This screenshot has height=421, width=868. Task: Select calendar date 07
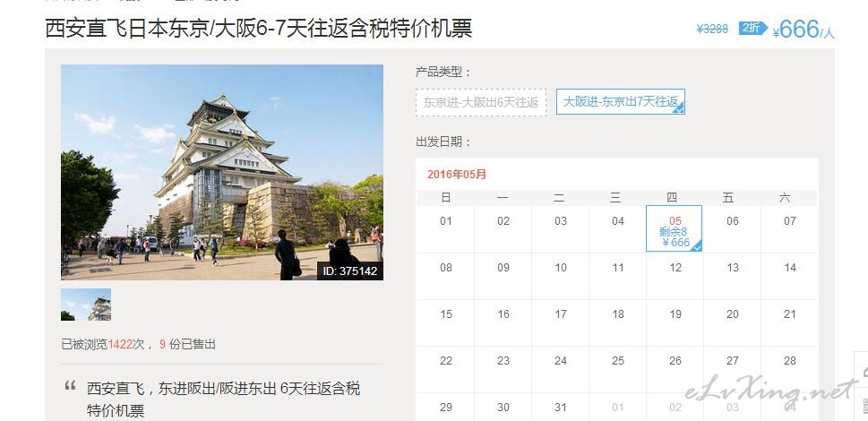[x=789, y=228]
